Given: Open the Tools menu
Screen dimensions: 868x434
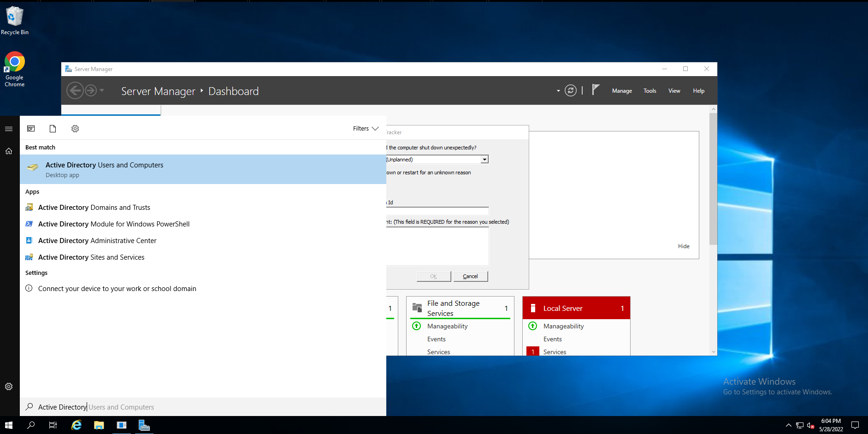Looking at the screenshot, I should coord(650,91).
